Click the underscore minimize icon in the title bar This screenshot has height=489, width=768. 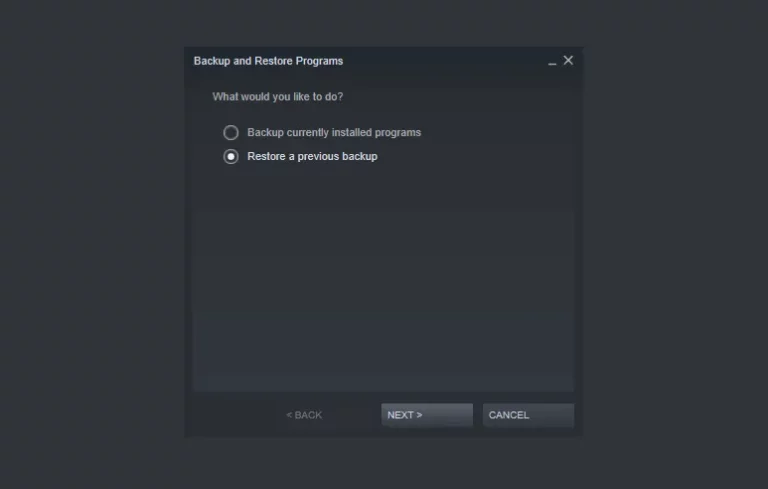(x=552, y=61)
